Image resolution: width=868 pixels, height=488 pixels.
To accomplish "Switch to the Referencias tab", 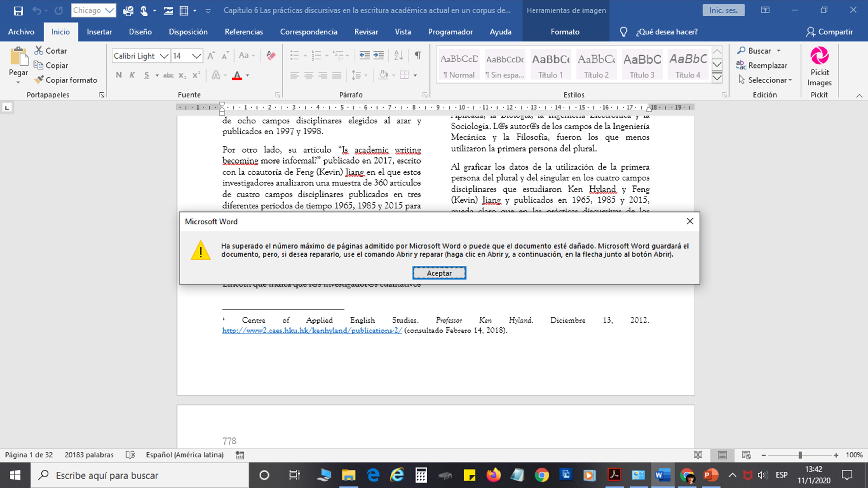I will pyautogui.click(x=244, y=32).
